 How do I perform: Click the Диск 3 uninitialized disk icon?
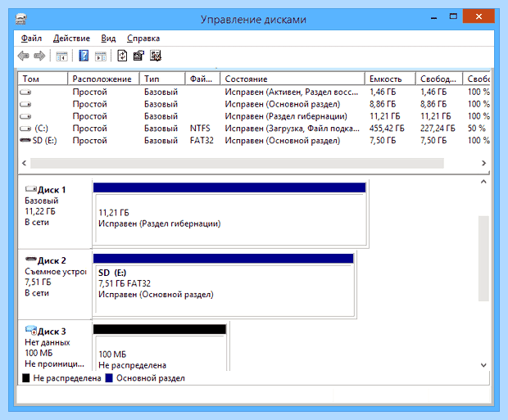point(31,330)
